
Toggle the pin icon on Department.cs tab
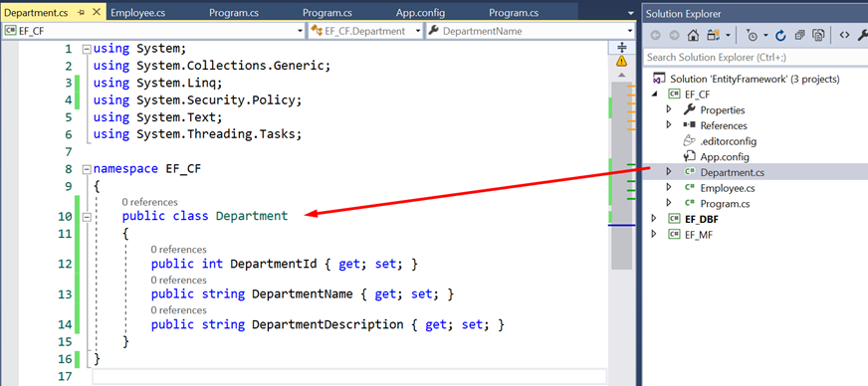coord(82,13)
